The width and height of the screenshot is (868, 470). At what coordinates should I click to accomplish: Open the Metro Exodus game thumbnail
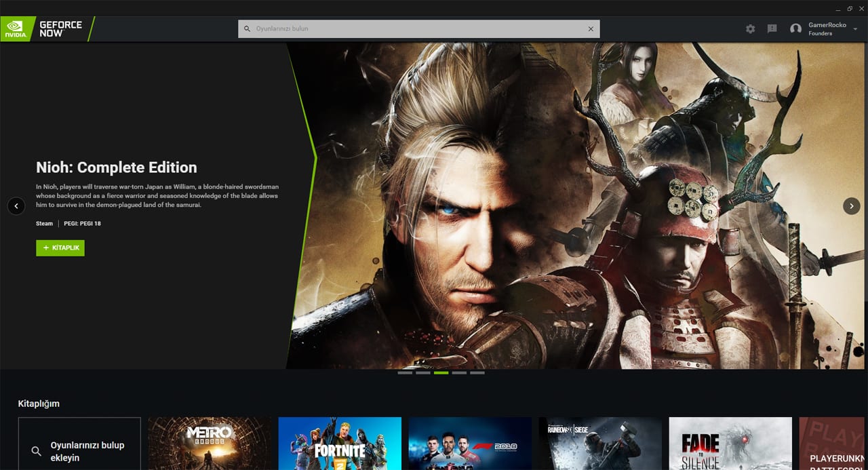(x=210, y=444)
